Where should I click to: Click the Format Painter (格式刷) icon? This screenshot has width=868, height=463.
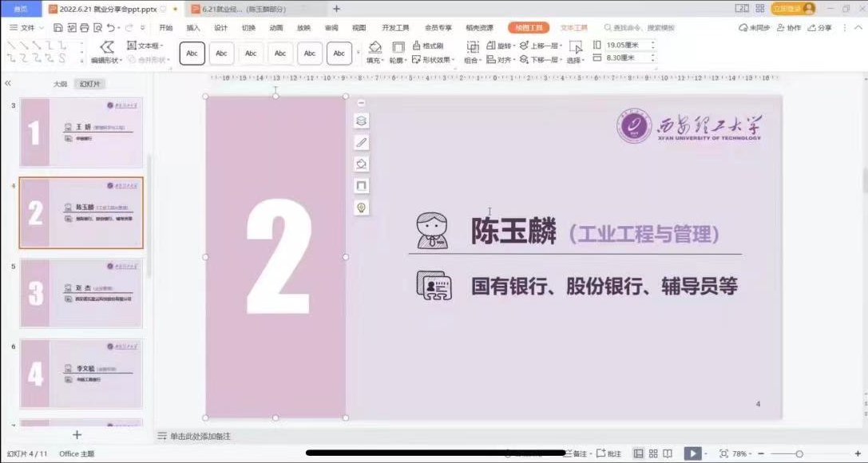[x=427, y=46]
